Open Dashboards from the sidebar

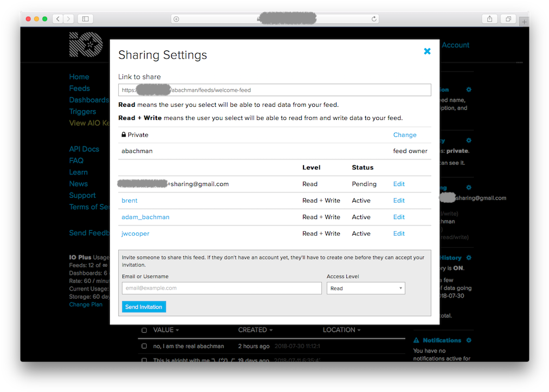point(89,100)
